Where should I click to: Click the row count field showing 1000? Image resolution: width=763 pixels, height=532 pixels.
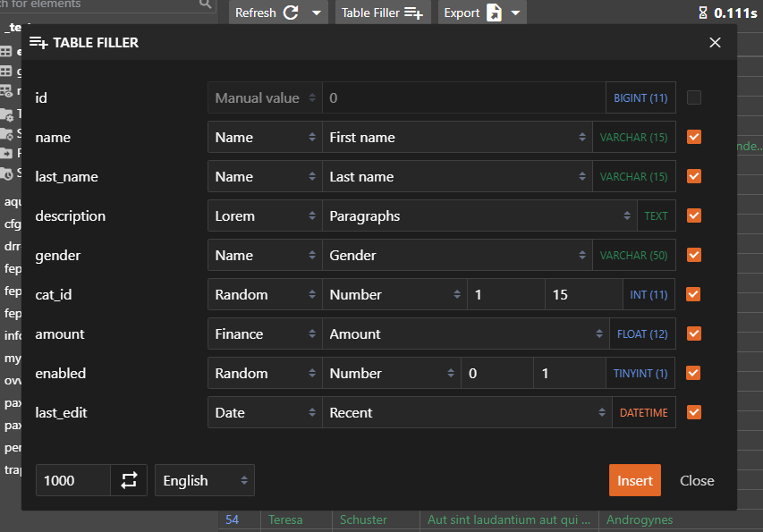[x=72, y=480]
